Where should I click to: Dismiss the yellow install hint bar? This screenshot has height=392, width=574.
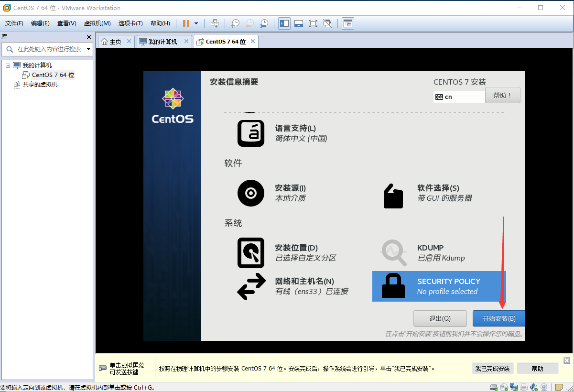tap(567, 360)
